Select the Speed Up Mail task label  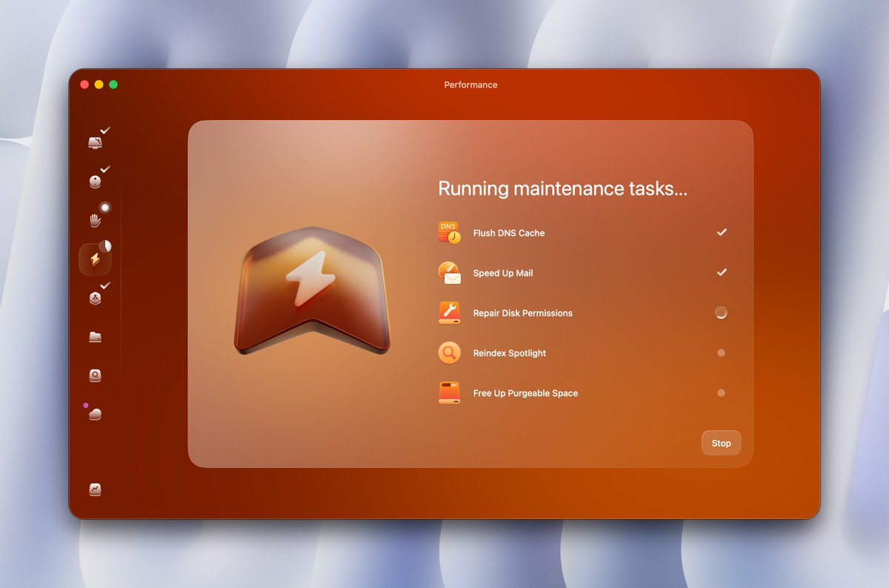tap(503, 273)
